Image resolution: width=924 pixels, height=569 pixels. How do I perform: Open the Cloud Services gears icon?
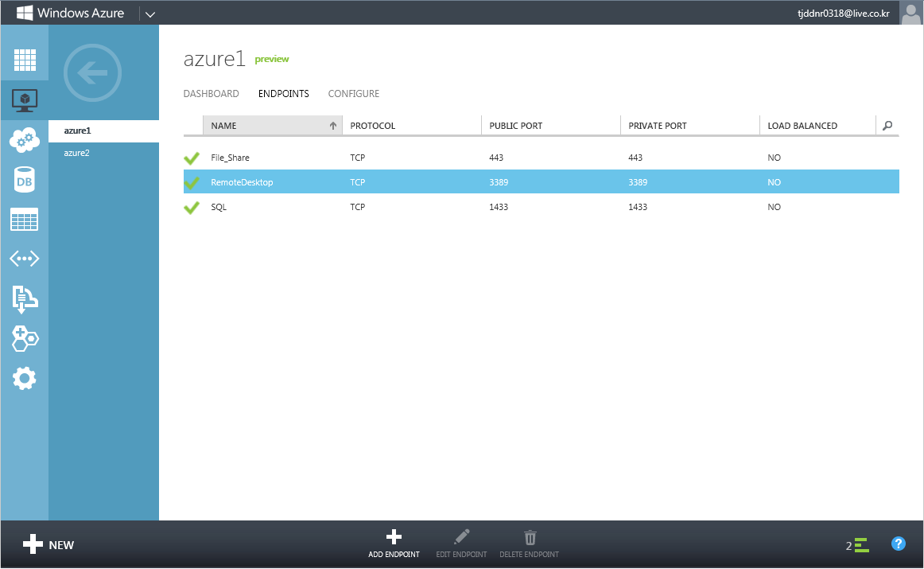coord(25,140)
